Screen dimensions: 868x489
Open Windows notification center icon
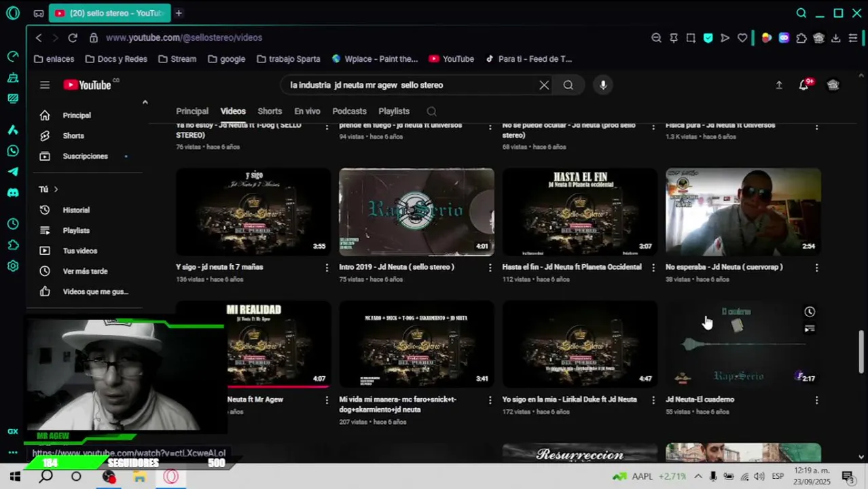point(848,477)
